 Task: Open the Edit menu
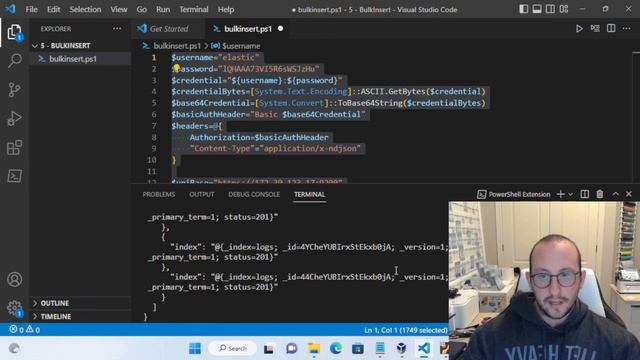tap(53, 9)
